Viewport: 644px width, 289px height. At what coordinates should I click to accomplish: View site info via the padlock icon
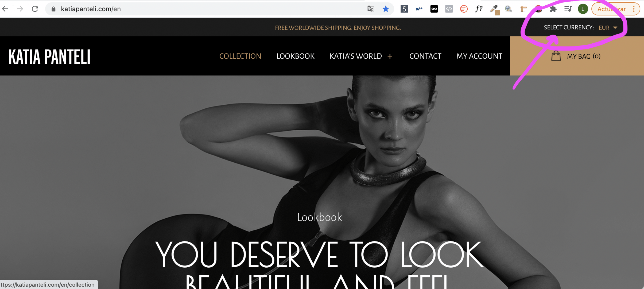[x=53, y=9]
